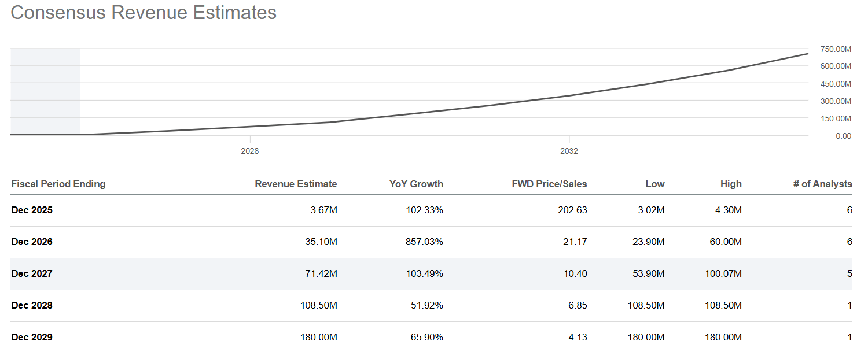
Task: Select the Dec 2028 row label
Action: point(31,305)
